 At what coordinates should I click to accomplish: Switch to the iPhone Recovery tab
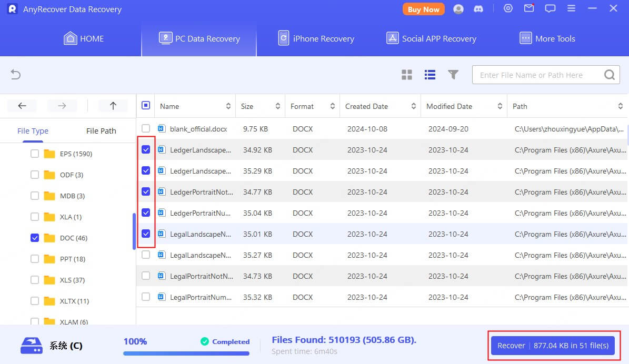pyautogui.click(x=316, y=38)
